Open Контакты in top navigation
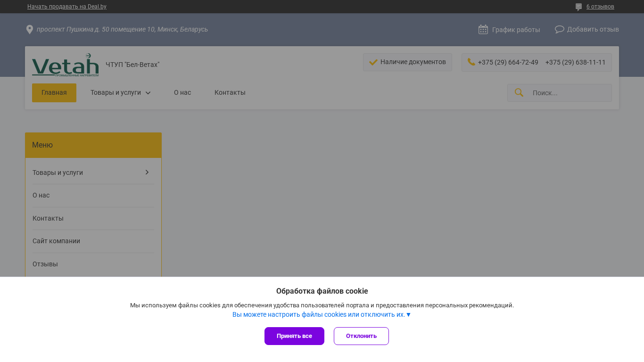The height and width of the screenshot is (362, 644). click(x=230, y=92)
